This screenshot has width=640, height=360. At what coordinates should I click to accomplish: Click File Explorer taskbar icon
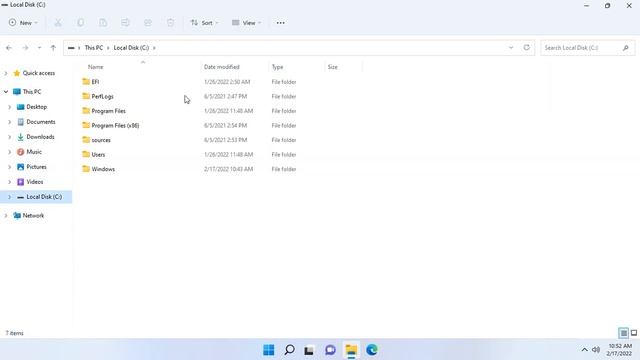click(x=351, y=350)
